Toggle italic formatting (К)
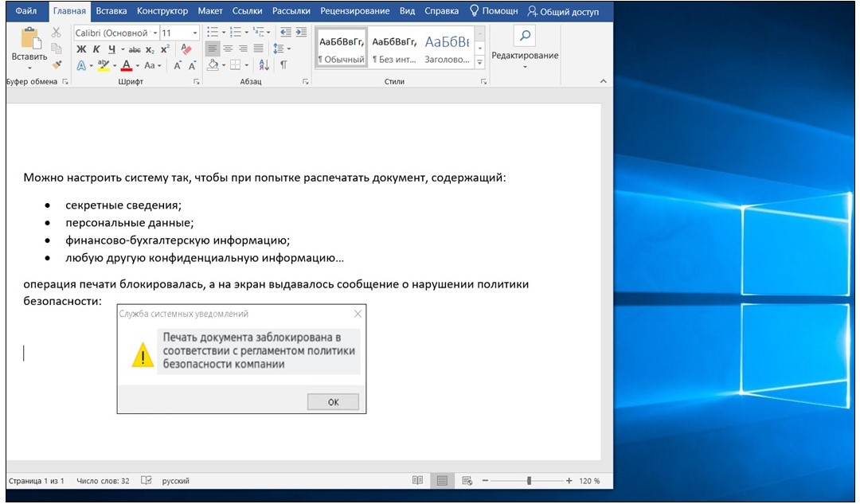 pyautogui.click(x=96, y=49)
